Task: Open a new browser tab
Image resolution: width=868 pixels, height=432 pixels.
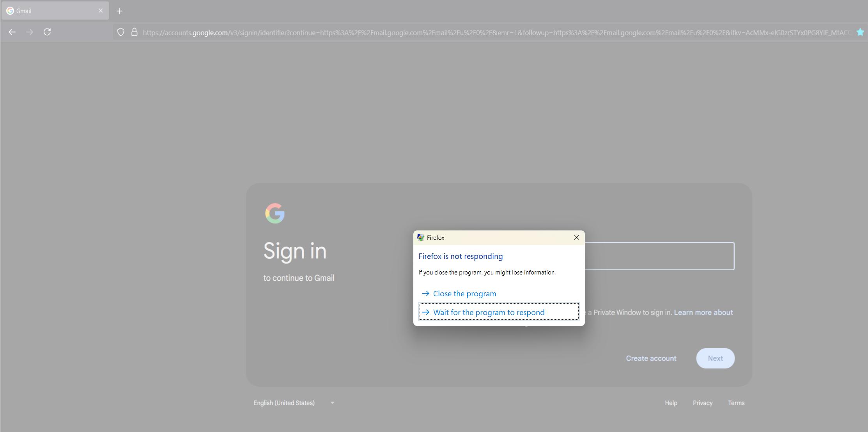Action: 119,11
